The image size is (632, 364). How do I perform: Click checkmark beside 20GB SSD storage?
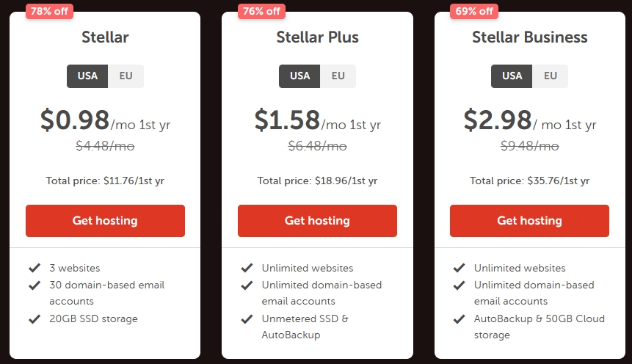coord(34,318)
